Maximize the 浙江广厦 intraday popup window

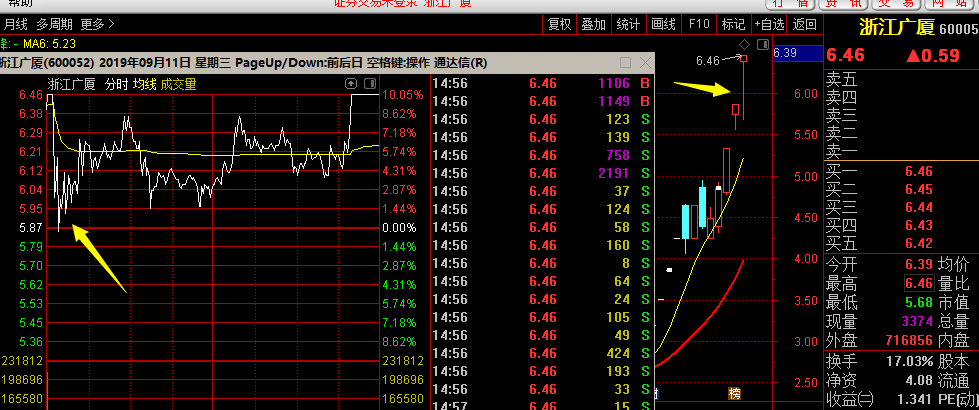(626, 62)
